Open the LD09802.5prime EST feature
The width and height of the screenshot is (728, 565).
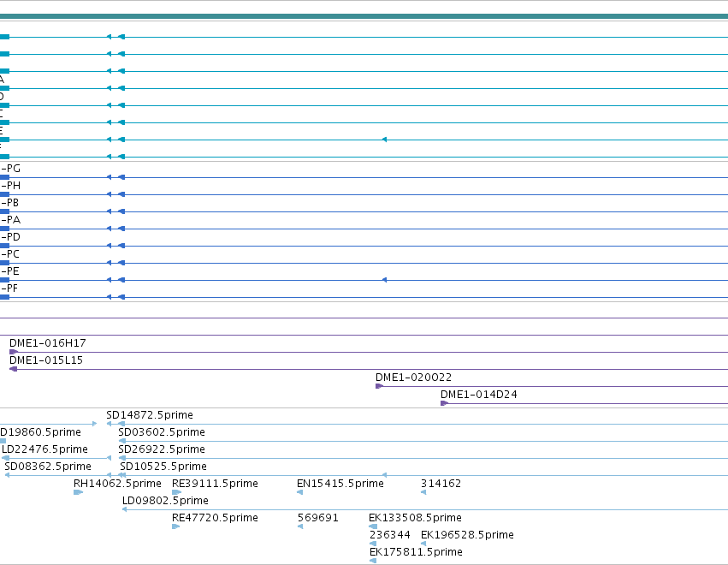[165, 501]
